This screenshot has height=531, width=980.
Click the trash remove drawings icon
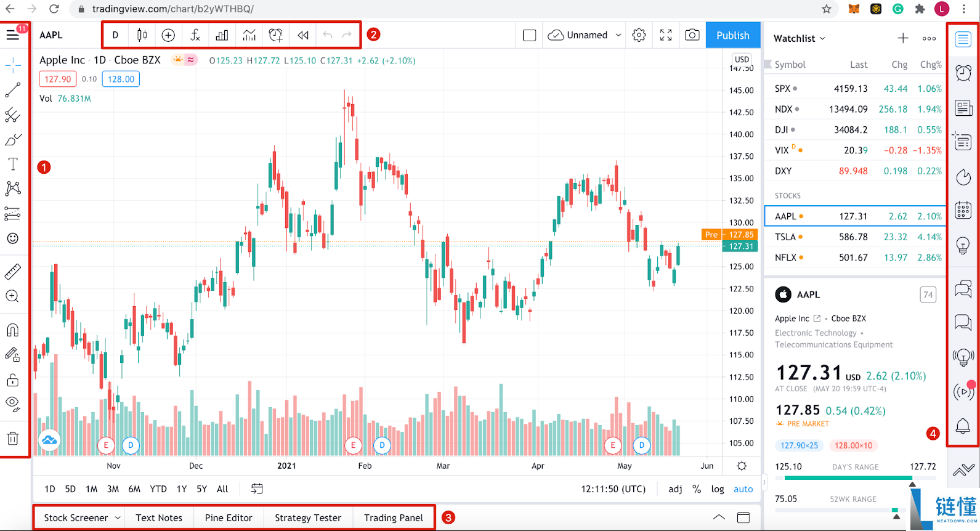(x=12, y=439)
